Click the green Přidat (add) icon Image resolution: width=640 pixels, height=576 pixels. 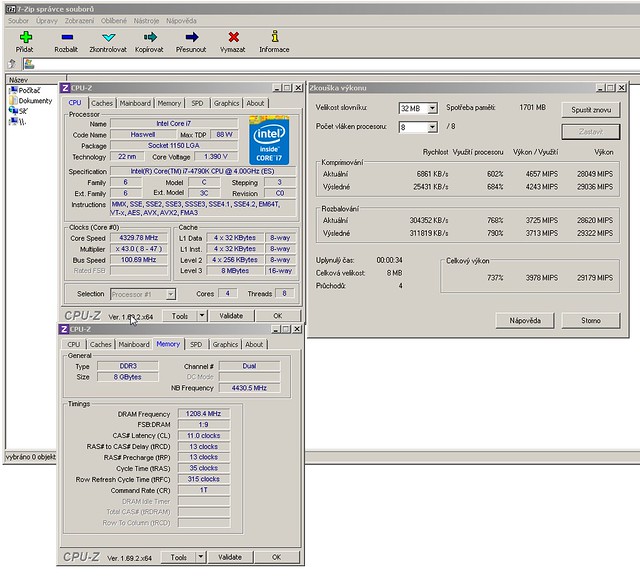tap(26, 37)
